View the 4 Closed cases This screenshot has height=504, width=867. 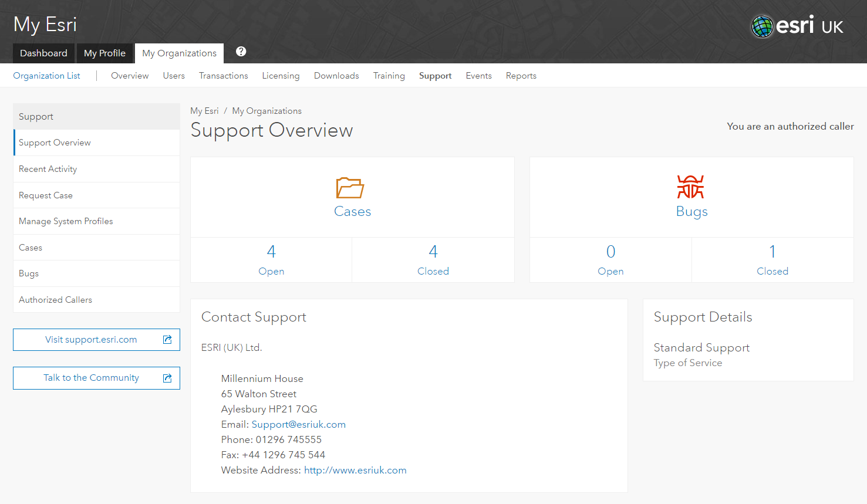(433, 260)
